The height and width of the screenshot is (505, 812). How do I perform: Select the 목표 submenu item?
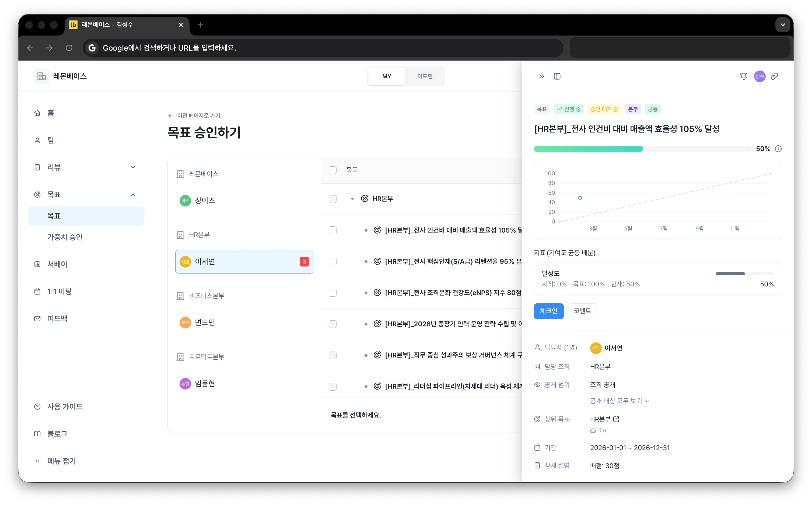click(86, 216)
